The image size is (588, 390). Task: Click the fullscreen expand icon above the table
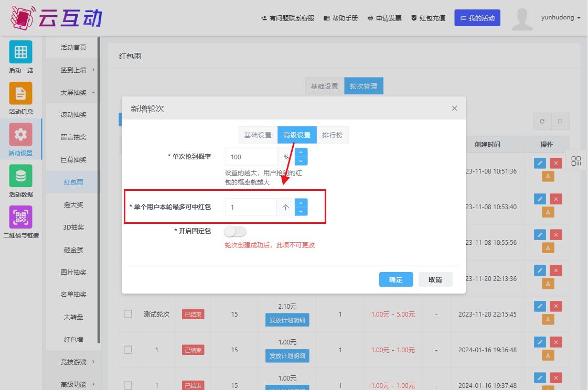[x=560, y=121]
